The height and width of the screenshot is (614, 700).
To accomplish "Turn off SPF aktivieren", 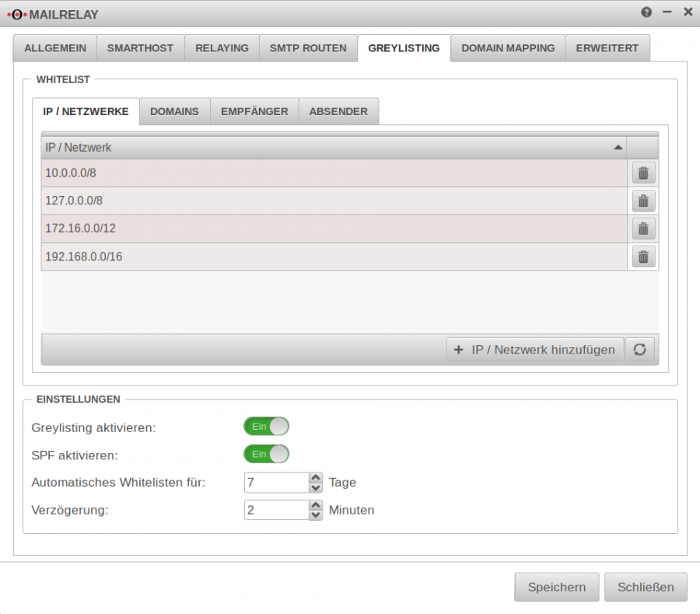I will click(x=266, y=454).
